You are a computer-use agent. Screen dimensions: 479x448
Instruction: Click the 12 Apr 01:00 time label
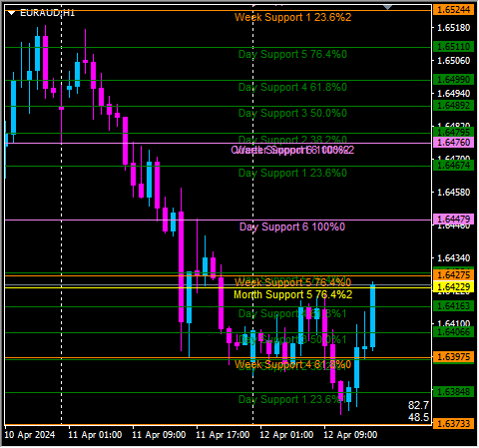coord(286,435)
